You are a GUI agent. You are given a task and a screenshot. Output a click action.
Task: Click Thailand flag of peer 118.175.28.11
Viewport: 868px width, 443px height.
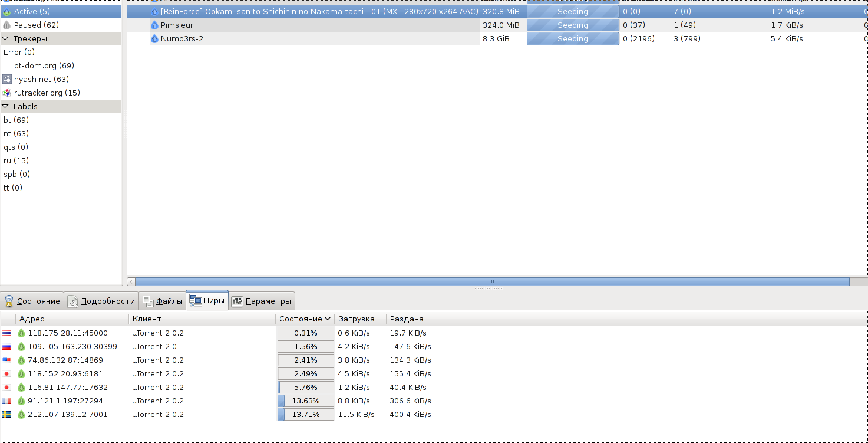(6, 333)
